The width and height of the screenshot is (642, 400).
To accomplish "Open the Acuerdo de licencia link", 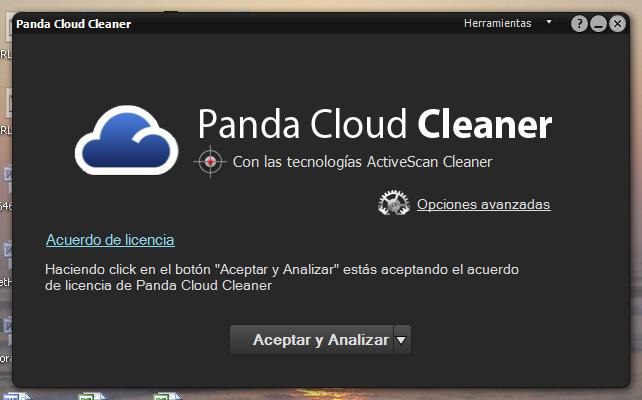I will [110, 240].
